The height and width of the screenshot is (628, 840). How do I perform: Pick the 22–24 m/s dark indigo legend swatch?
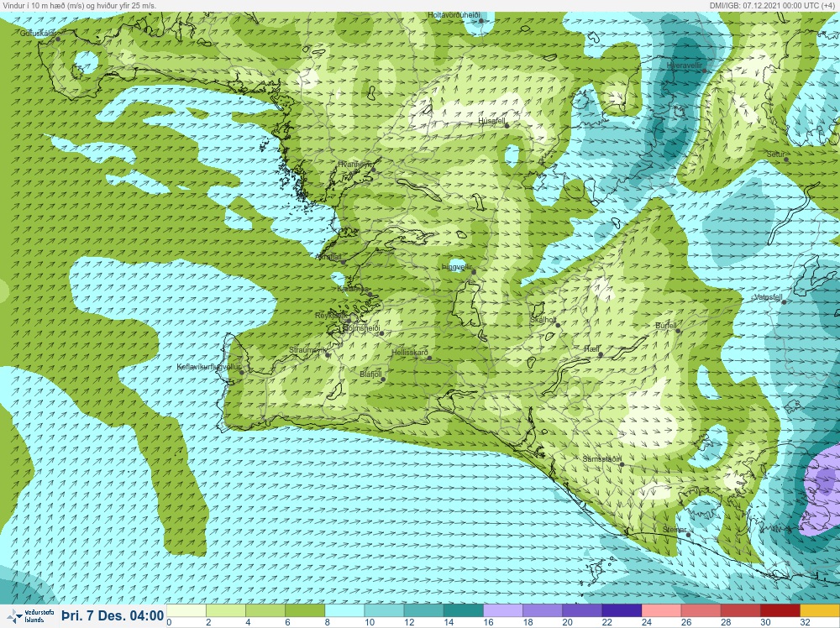(x=622, y=611)
